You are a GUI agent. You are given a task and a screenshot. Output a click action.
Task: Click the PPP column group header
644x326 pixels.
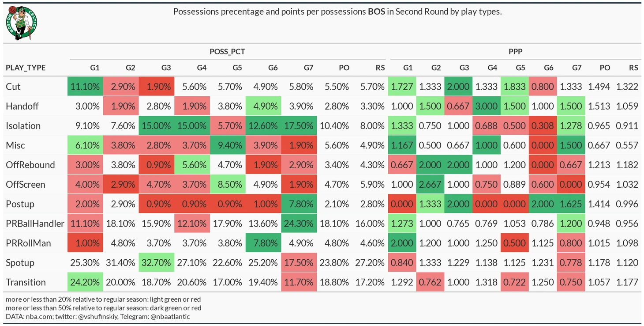515,52
